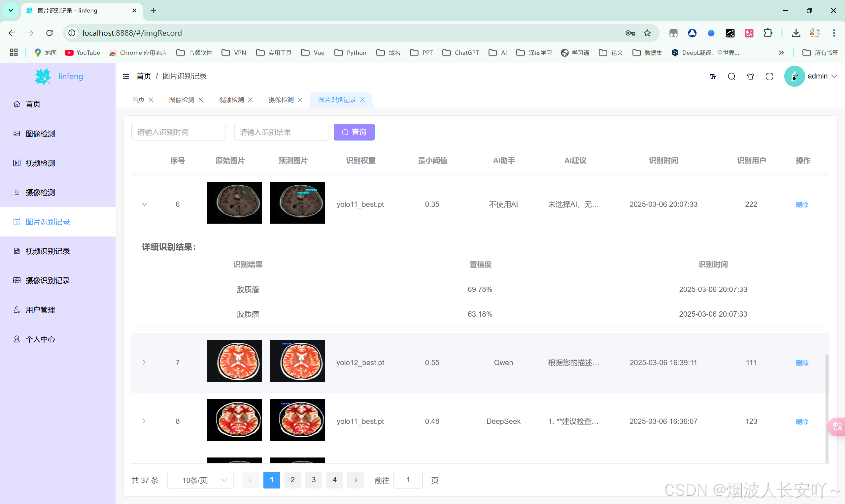This screenshot has width=845, height=504.
Task: Bookmark page with star icon
Action: [x=647, y=33]
